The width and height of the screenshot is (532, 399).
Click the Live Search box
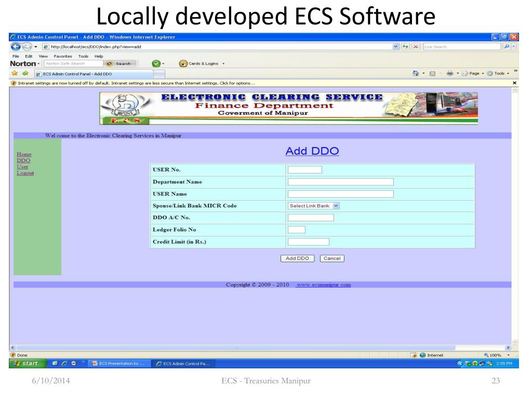tap(462, 46)
